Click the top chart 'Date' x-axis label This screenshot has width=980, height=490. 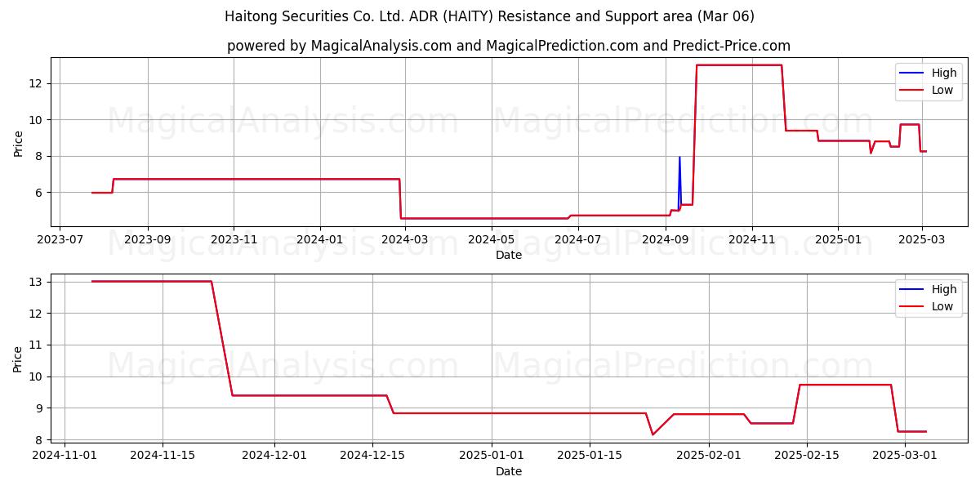pyautogui.click(x=509, y=255)
